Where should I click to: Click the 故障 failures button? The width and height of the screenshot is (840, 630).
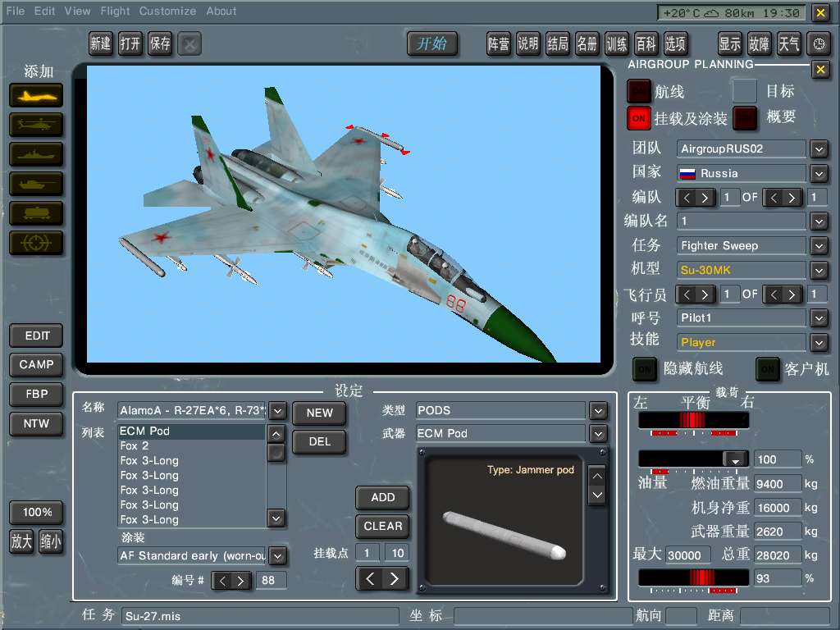click(759, 43)
